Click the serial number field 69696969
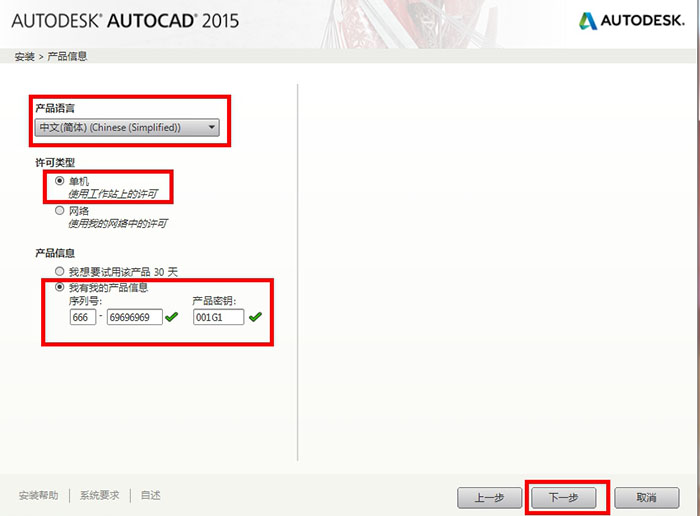 [134, 317]
